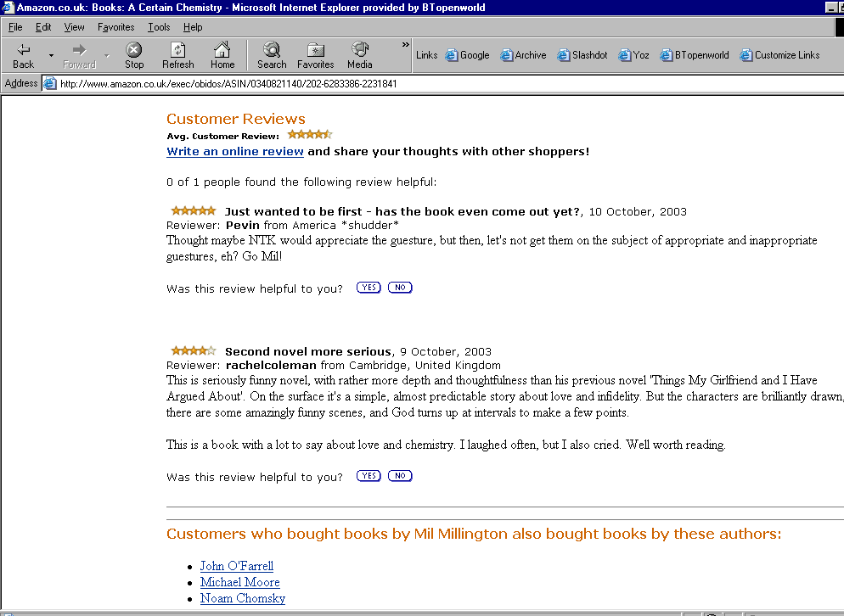Open the Customize Links icon
The height and width of the screenshot is (616, 844).
click(746, 55)
